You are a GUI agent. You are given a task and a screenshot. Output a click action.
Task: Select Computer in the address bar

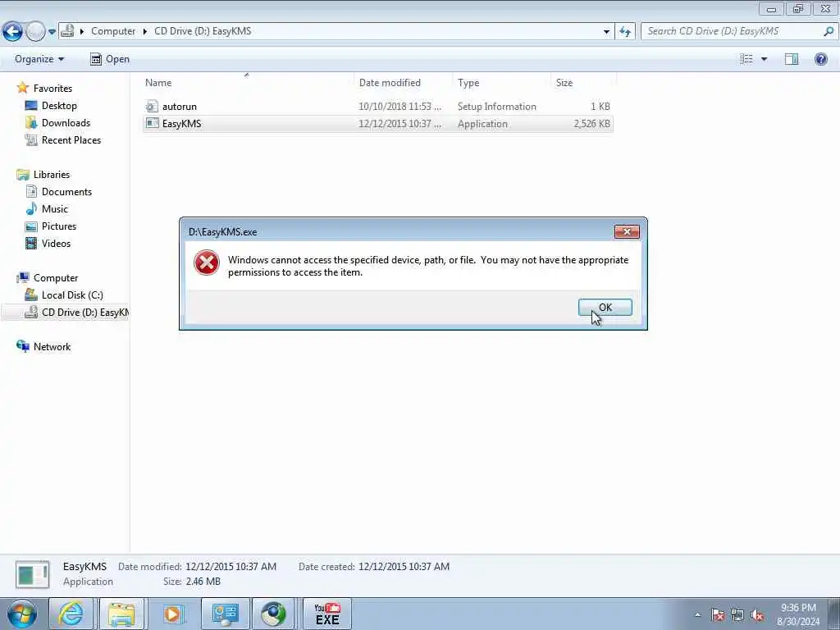[x=113, y=31]
